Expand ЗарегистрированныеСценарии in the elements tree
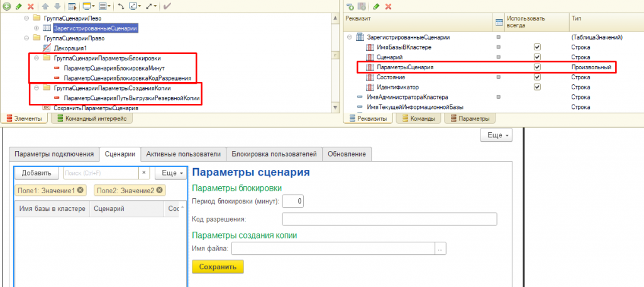Screen dimensions: 644x287 click(x=36, y=28)
